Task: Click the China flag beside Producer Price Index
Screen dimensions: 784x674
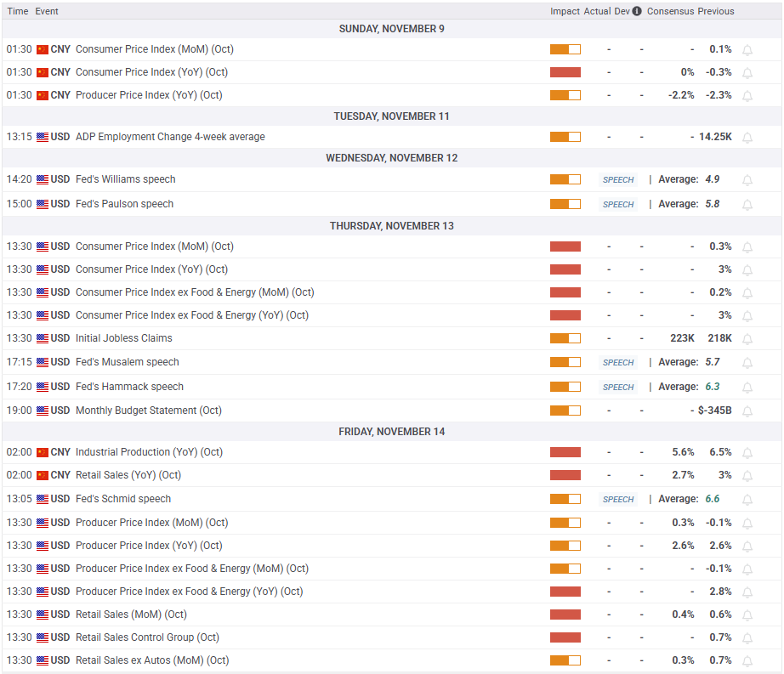Action: coord(43,95)
